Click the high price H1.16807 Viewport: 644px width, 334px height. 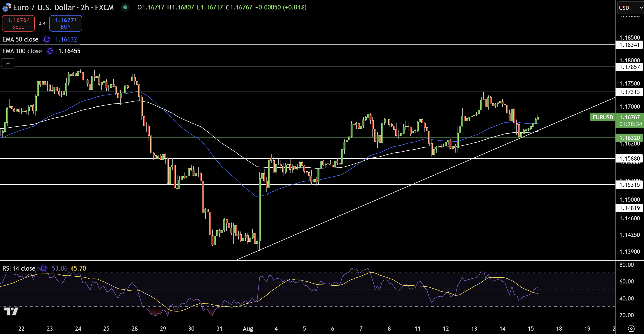[x=180, y=7]
